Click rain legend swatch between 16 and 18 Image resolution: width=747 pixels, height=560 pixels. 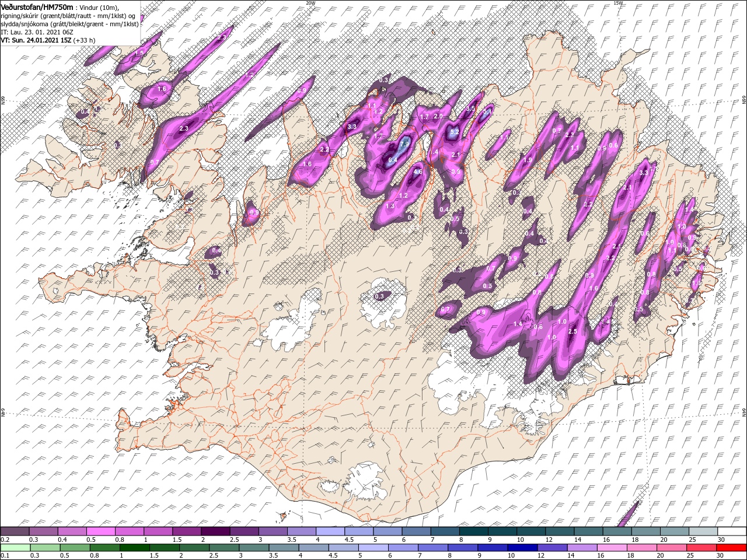613,547
